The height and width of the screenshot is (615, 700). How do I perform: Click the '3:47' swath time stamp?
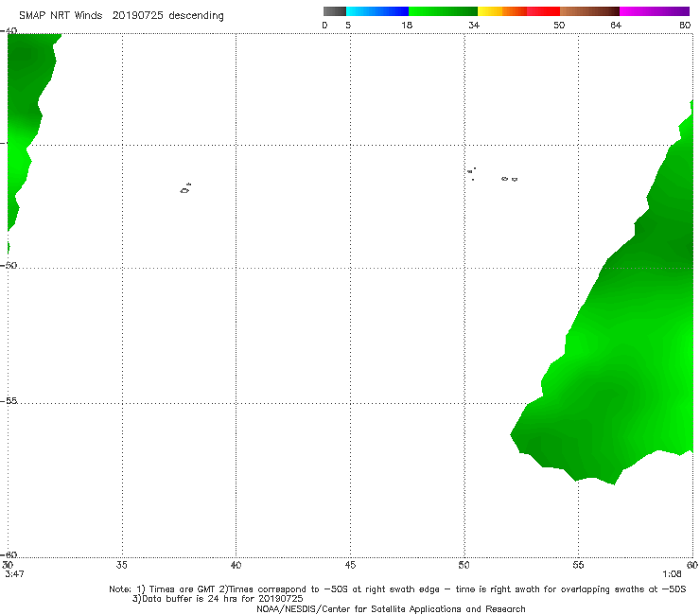pos(14,574)
